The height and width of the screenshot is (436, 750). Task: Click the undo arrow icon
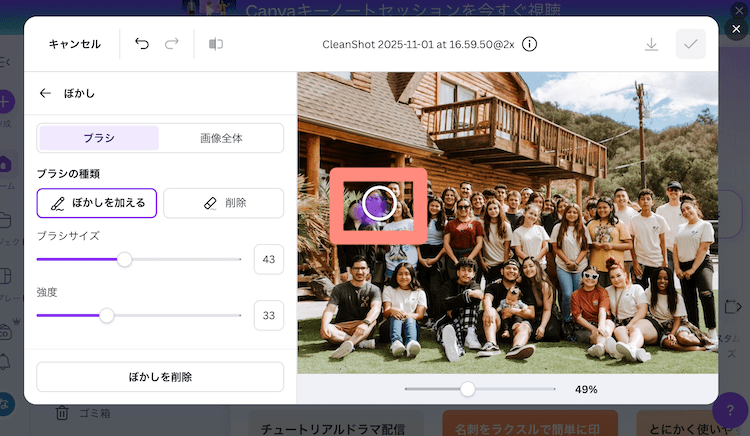point(142,44)
